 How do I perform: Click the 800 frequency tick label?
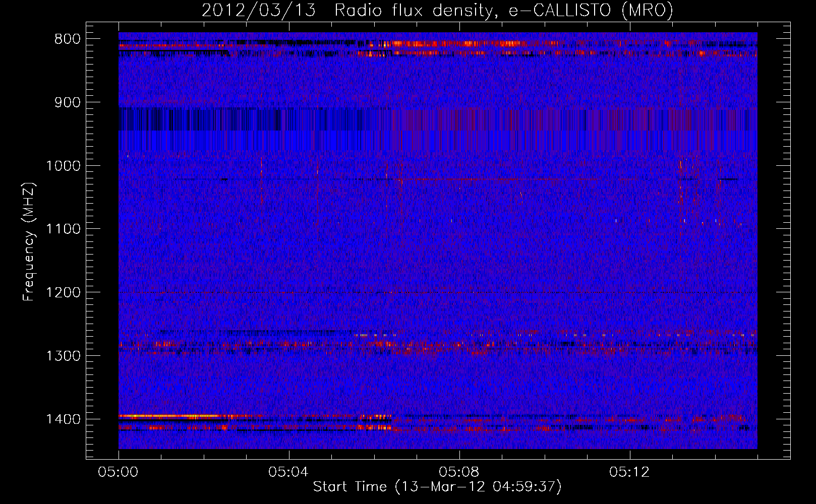68,39
